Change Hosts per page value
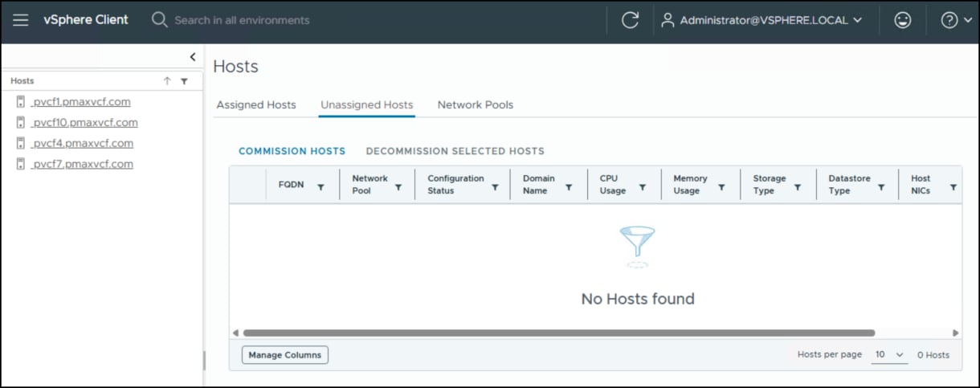The image size is (980, 388). [x=889, y=354]
